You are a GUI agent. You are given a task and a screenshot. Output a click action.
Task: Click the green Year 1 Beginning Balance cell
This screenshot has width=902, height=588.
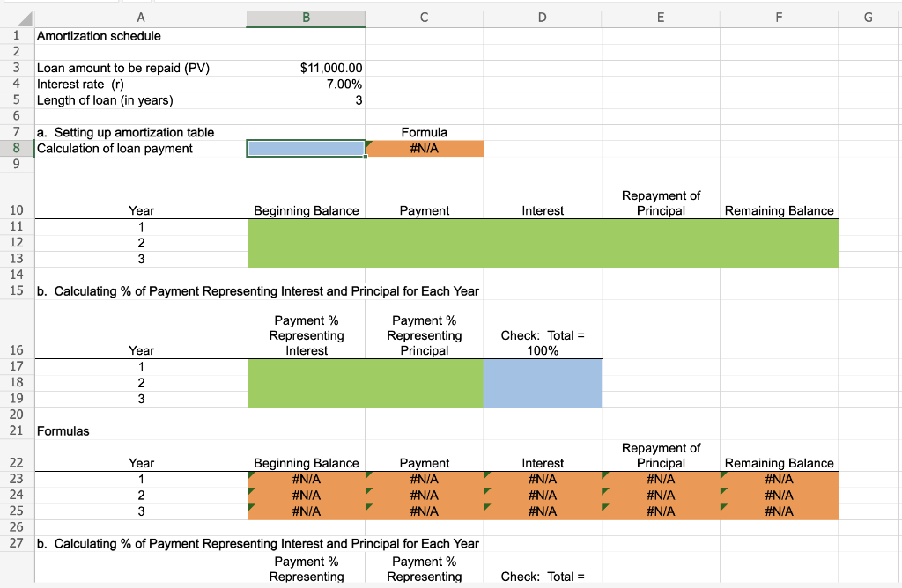tap(306, 226)
